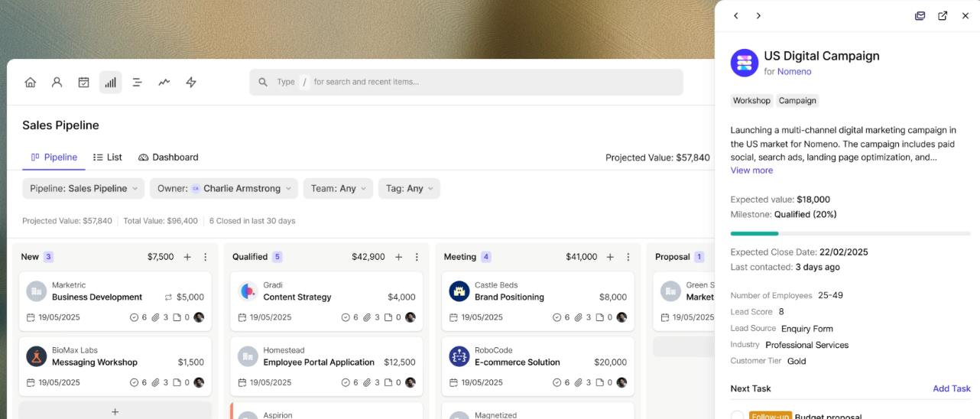Viewport: 980px width, 419px height.
Task: Click the Qualified milestone progress bar
Action: click(850, 233)
